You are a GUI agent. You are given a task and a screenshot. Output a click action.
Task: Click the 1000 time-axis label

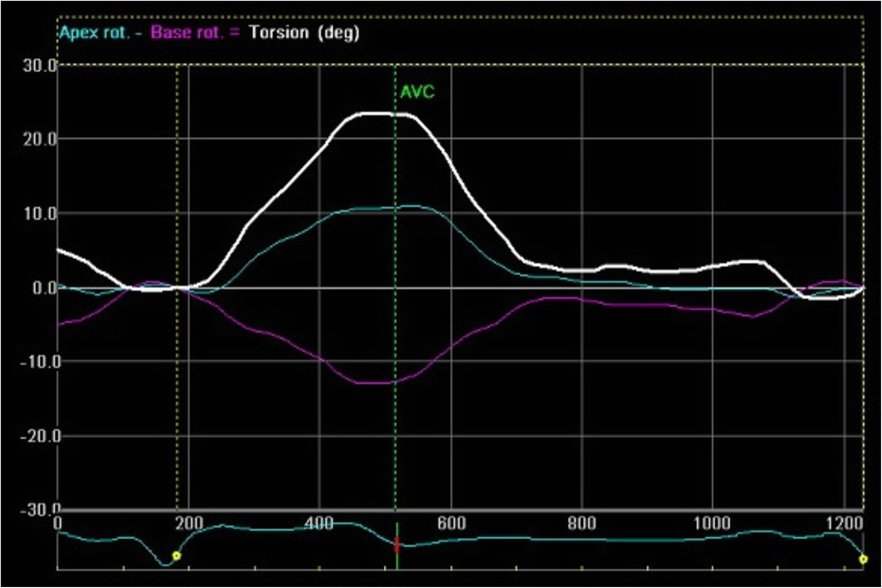[x=713, y=523]
